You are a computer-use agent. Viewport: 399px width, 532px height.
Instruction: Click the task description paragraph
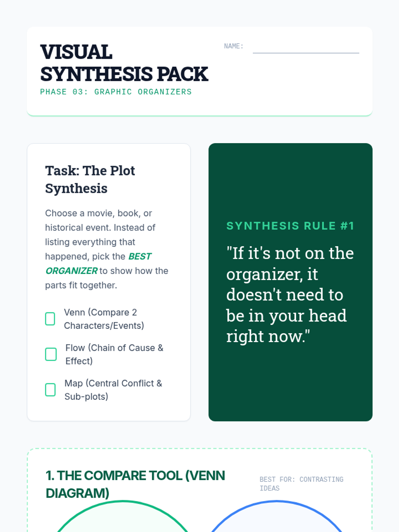click(x=107, y=249)
